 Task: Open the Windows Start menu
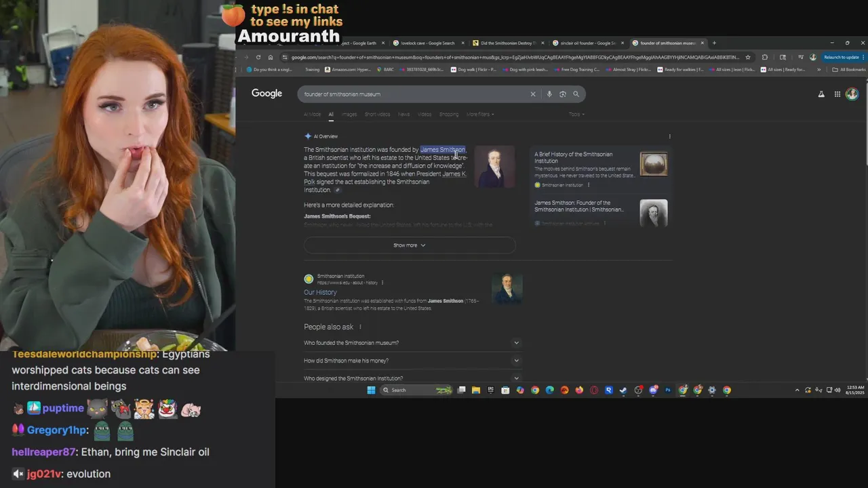[x=371, y=390]
